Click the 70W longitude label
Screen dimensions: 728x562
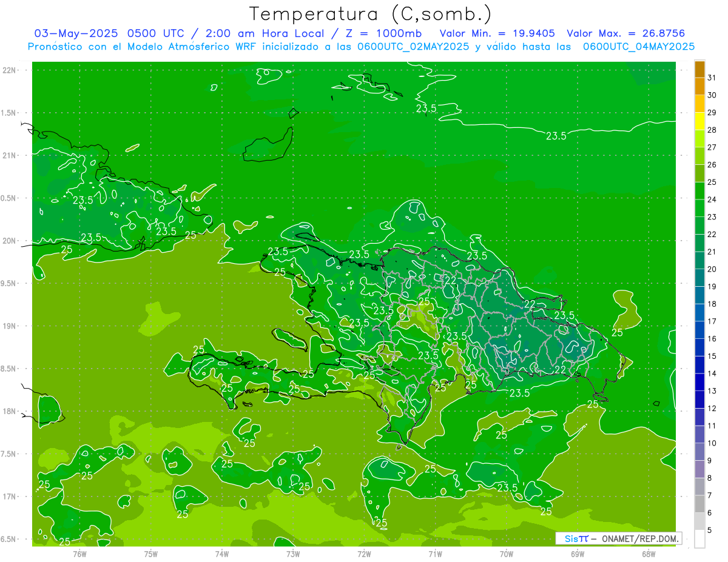[507, 554]
